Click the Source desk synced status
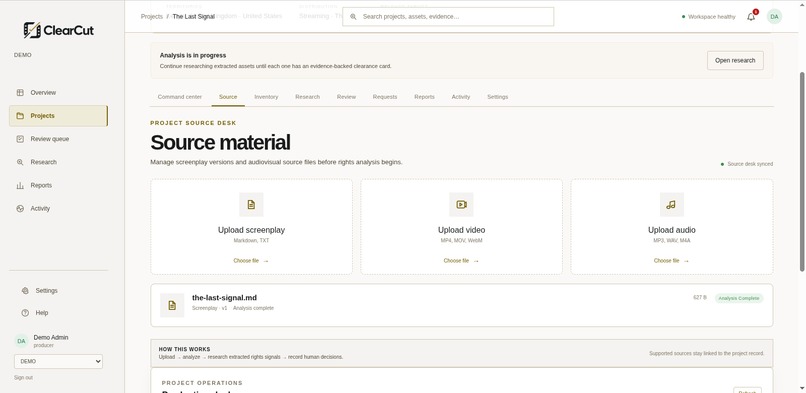The width and height of the screenshot is (806, 393). click(x=746, y=164)
